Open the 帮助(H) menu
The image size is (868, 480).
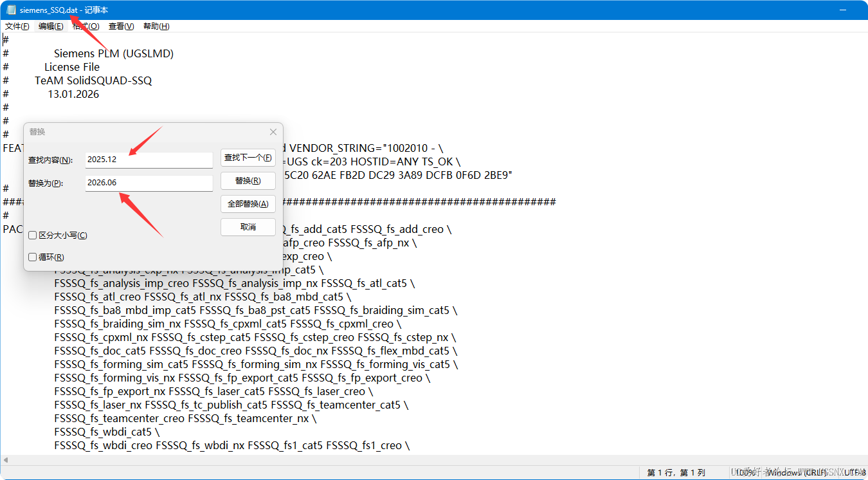156,26
